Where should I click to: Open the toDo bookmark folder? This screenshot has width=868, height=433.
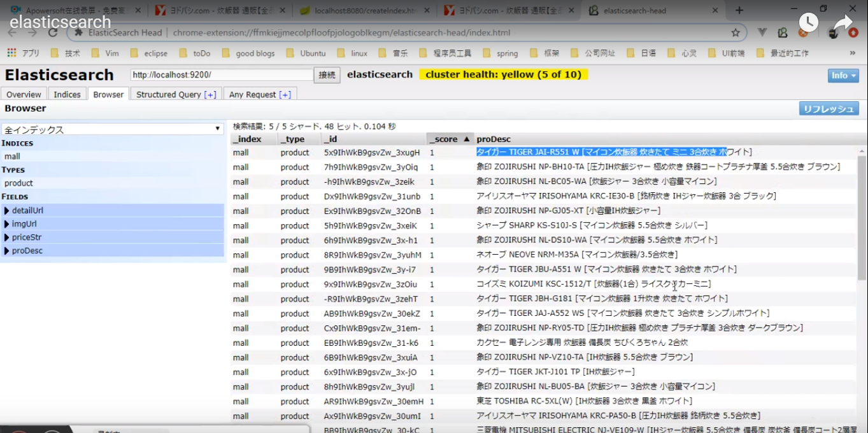(195, 53)
